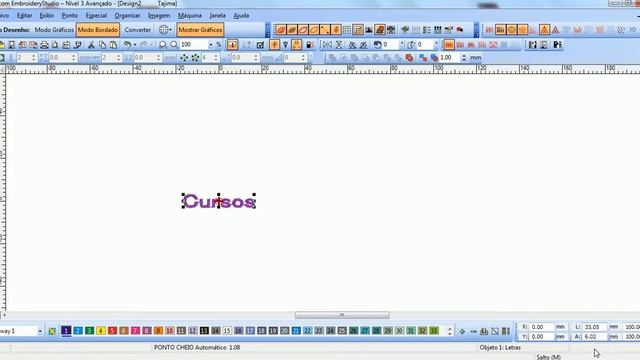640x360 pixels.
Task: Click the horizontal scrollbar thumb
Action: point(342,315)
